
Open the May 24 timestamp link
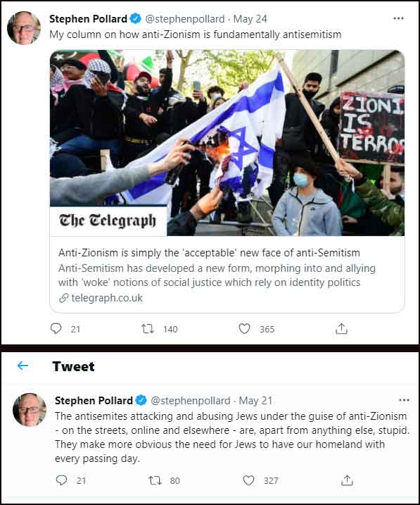click(x=250, y=19)
